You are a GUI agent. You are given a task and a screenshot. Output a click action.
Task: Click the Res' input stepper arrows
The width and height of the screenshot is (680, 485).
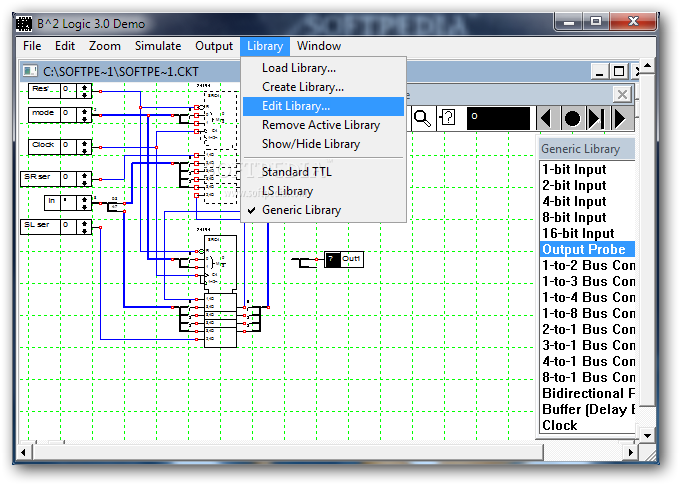[x=84, y=91]
